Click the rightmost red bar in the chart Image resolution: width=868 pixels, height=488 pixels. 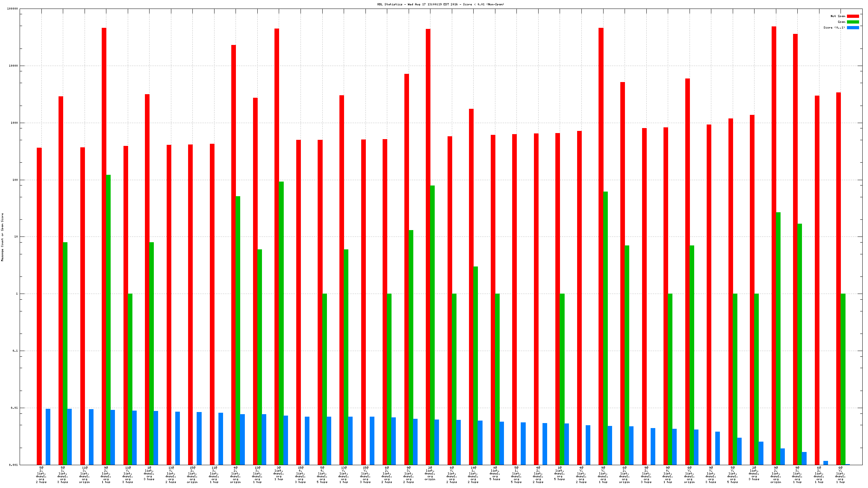838,278
